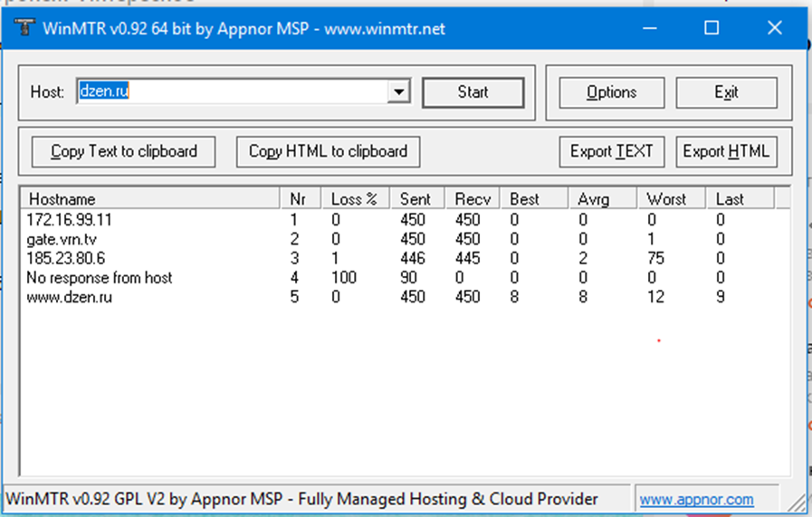Click the Sent column header
This screenshot has height=517, width=812.
point(417,199)
